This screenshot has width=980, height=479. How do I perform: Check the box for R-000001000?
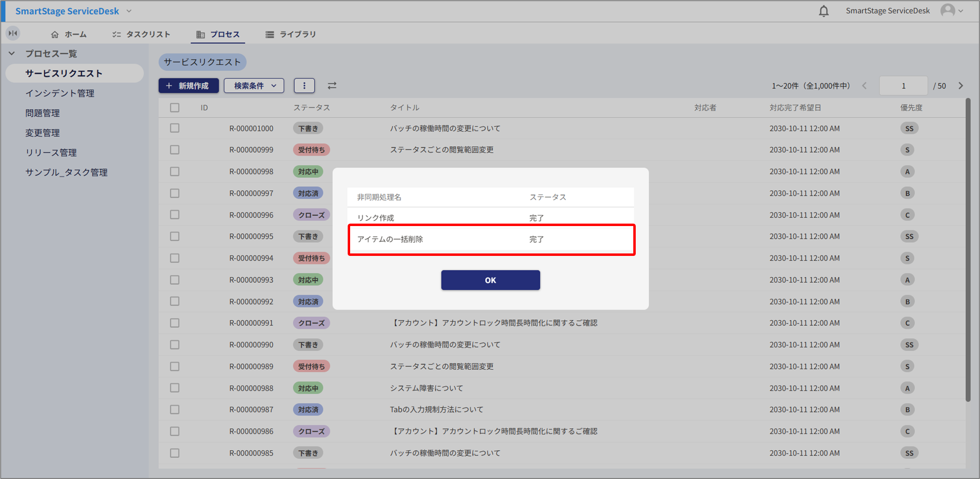(175, 128)
